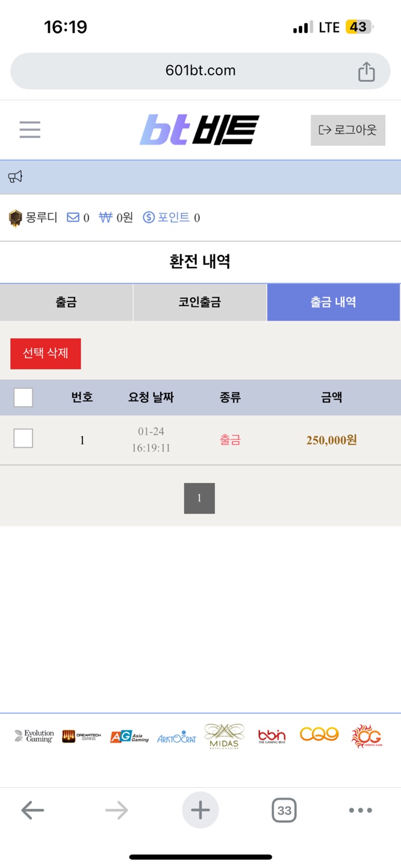Tap the won currency balance icon
Image resolution: width=401 pixels, height=868 pixels.
click(106, 218)
